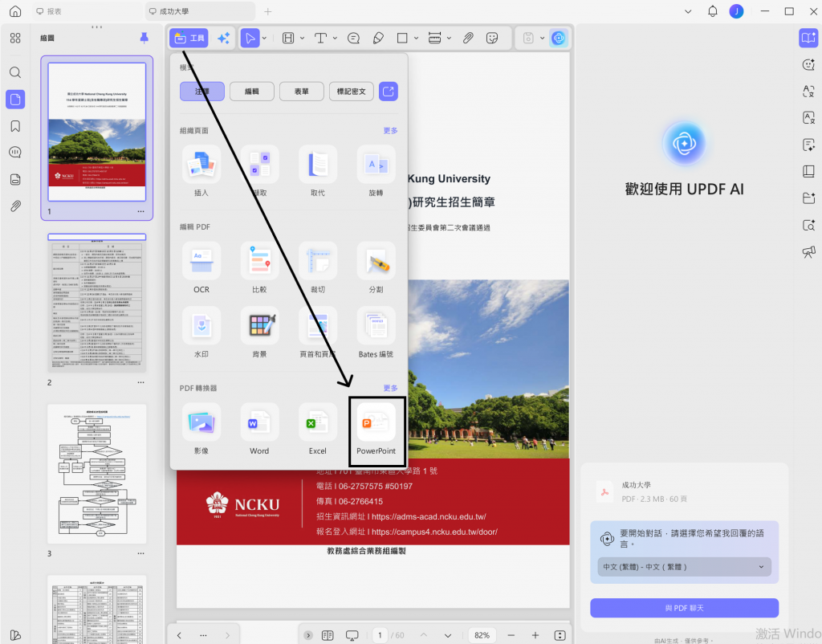Open the 分割 split tool
The image size is (822, 644).
click(x=376, y=268)
